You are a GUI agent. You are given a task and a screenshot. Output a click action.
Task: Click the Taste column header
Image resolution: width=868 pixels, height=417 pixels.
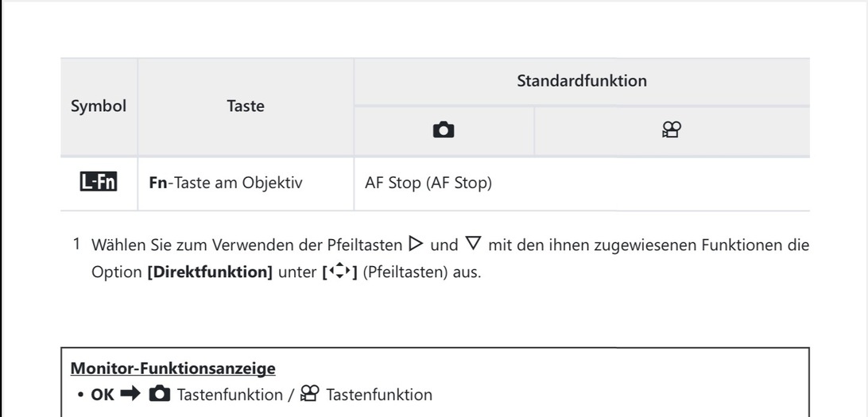[246, 106]
